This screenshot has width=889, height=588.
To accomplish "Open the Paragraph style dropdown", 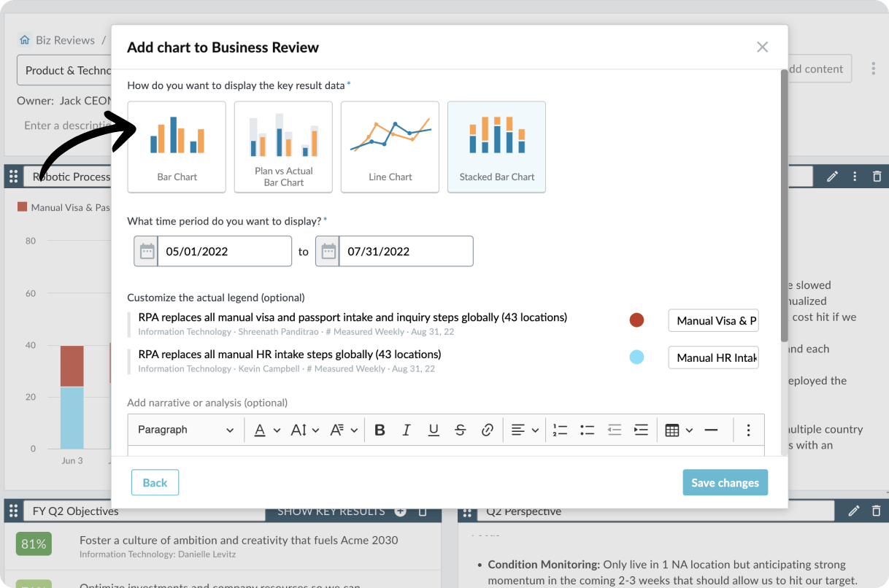I will pyautogui.click(x=185, y=430).
